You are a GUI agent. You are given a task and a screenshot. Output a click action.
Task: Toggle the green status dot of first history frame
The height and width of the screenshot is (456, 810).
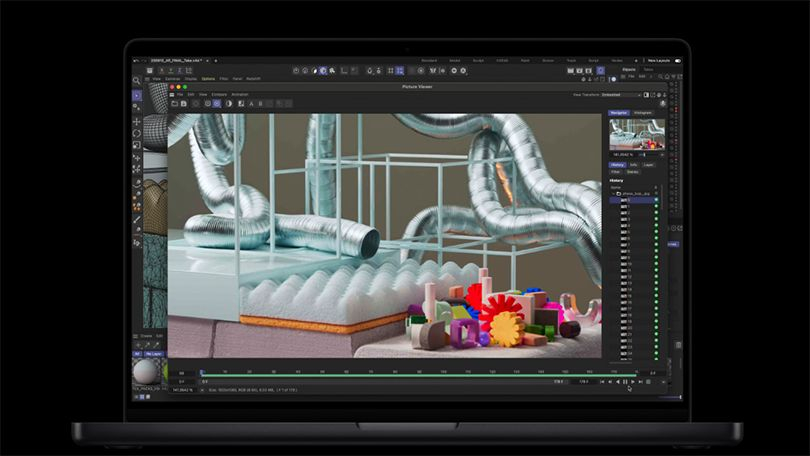coord(656,200)
